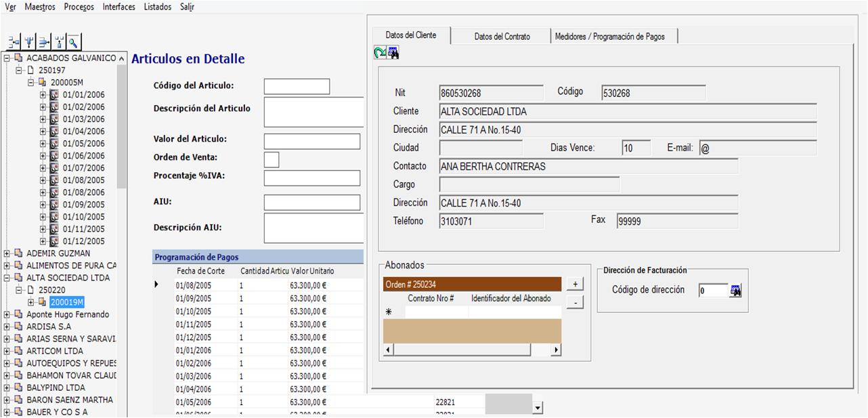
Task: Expand the 200019M node
Action: pos(32,302)
